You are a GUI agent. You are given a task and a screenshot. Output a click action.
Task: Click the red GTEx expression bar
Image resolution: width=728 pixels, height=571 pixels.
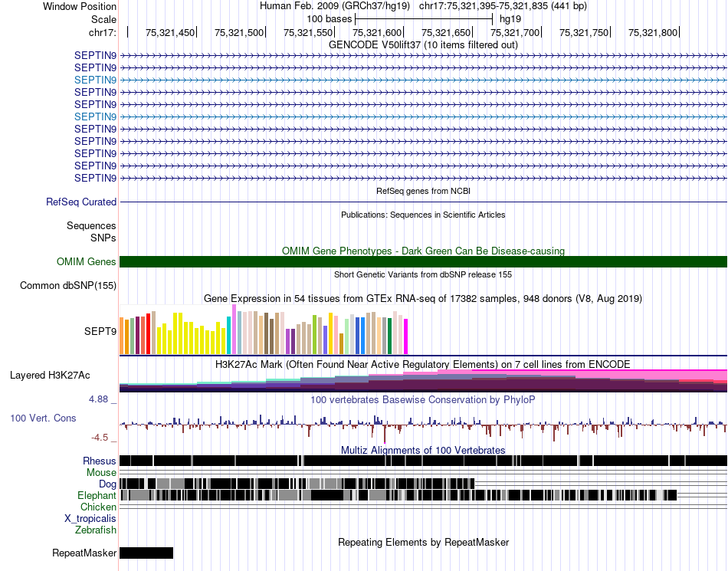pos(149,333)
